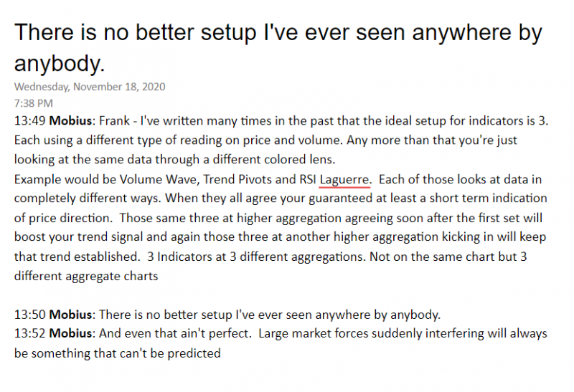
Task: Click the date "Wednesday, November 18, 2020"
Action: point(90,87)
